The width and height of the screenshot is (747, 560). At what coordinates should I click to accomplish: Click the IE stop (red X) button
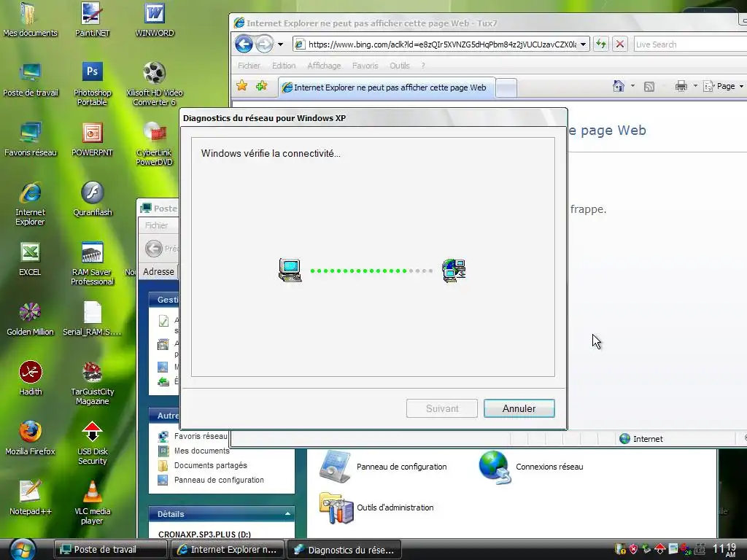620,44
